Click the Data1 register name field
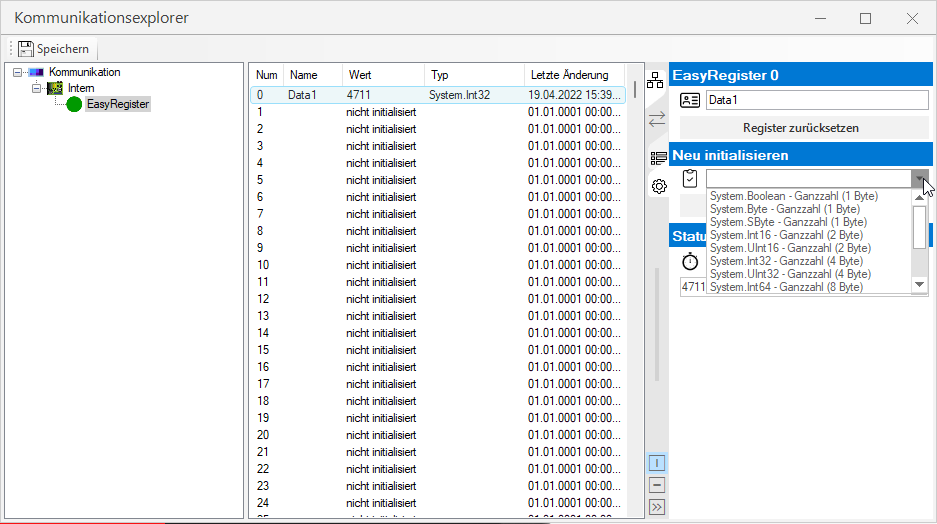Image resolution: width=937 pixels, height=524 pixels. pos(816,100)
